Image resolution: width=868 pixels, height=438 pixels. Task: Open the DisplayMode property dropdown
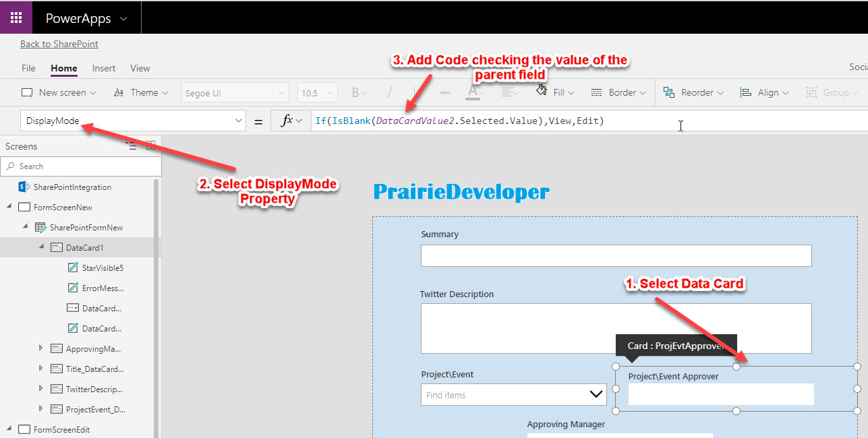(133, 121)
